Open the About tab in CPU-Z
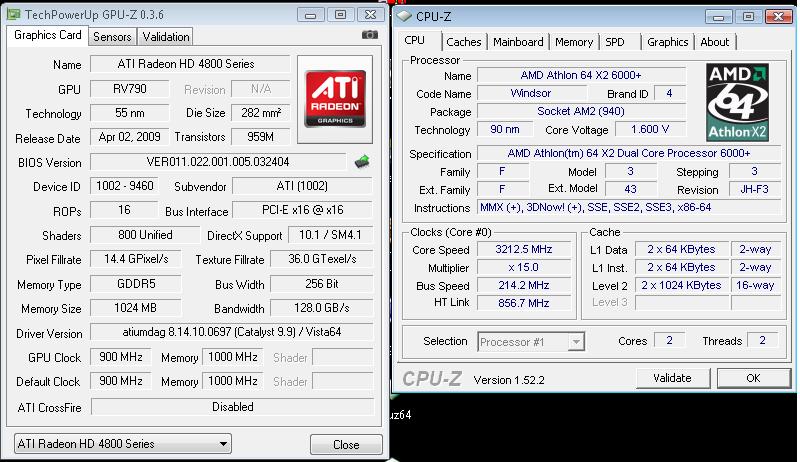 pos(714,42)
